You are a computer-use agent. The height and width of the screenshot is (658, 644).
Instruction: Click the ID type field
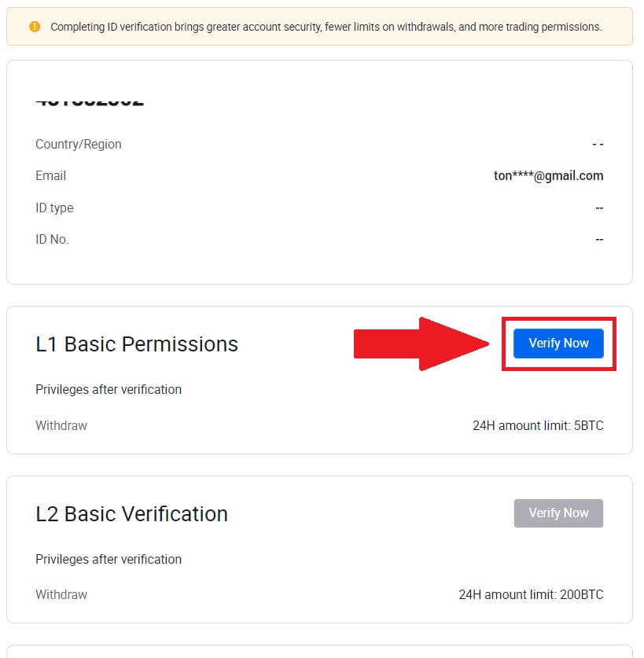pos(53,208)
